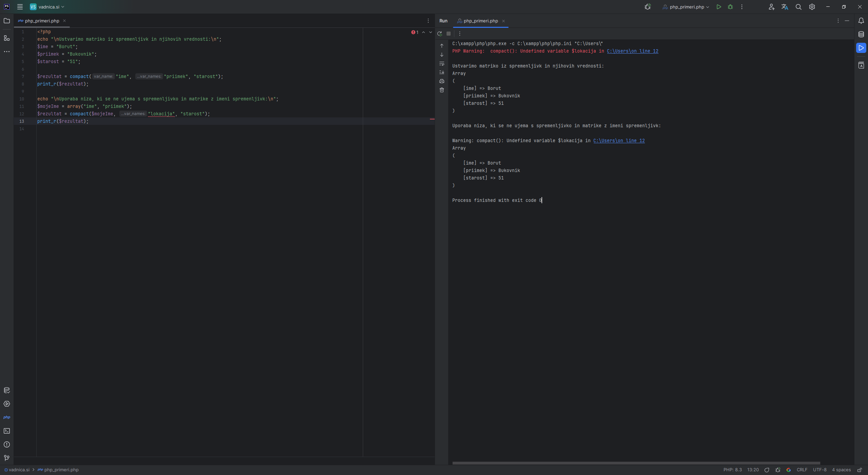Click the Stop process button
This screenshot has width=868, height=475.
point(449,34)
